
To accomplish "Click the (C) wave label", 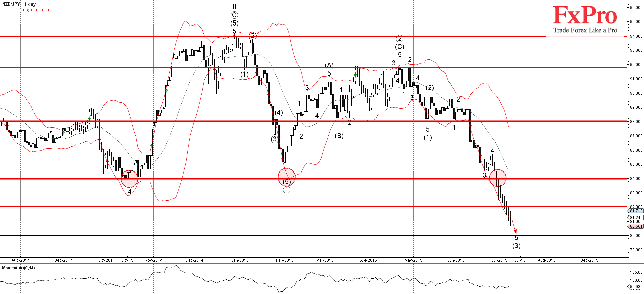I will point(400,47).
